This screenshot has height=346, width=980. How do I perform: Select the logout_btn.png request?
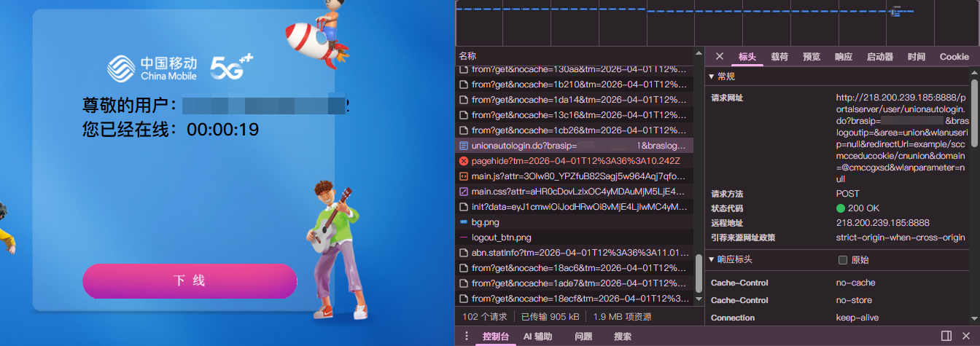pos(576,237)
